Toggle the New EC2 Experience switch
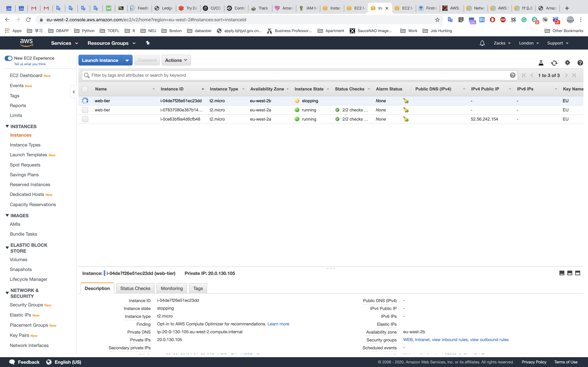Viewport: 588px width, 367px height. coord(9,58)
